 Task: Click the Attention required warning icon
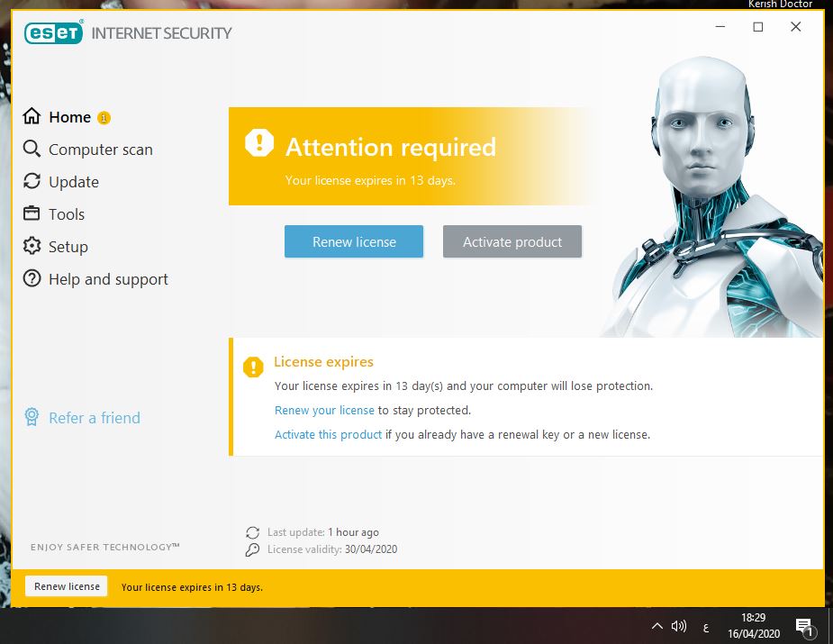259,142
